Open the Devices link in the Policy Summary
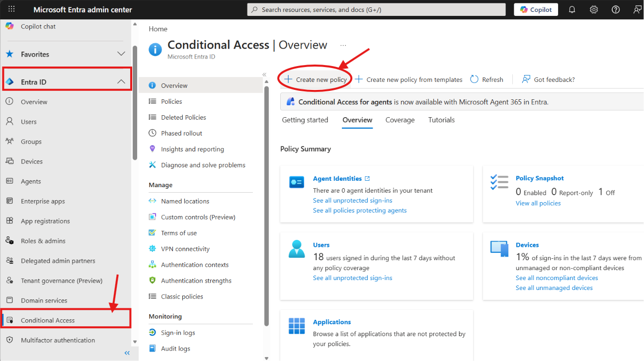 click(x=527, y=245)
